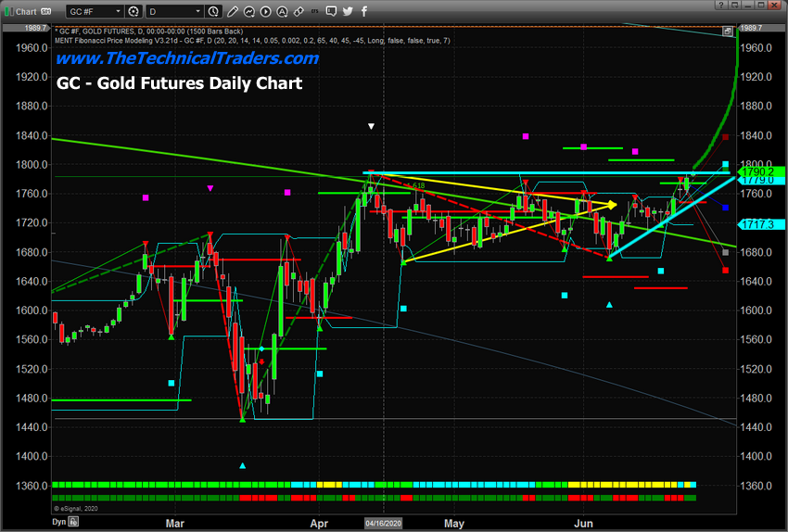Toggle the Dyn scale lock icon
Viewport: 788px width, 532px height.
pos(73,522)
